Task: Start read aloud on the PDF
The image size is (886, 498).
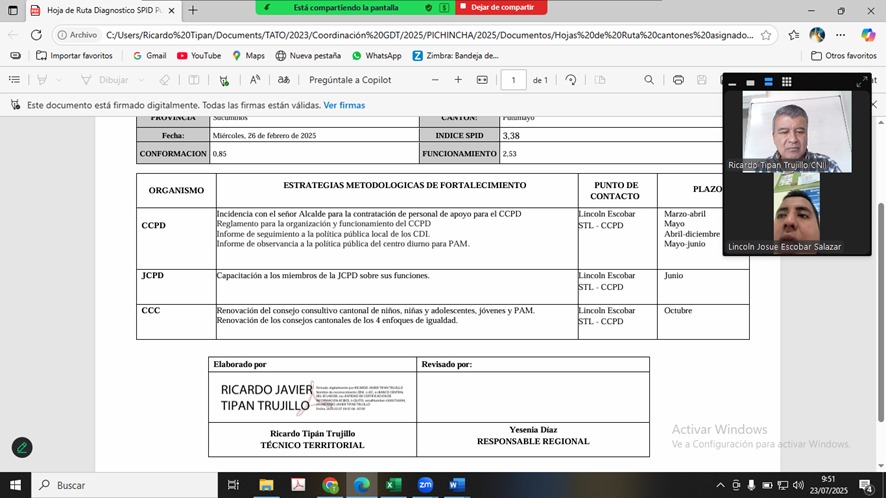Action: (255, 80)
